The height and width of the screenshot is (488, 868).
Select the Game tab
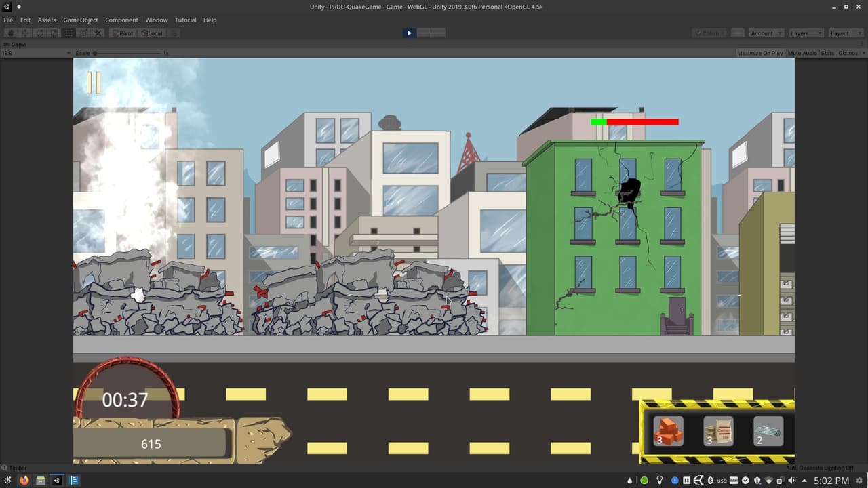tap(15, 45)
